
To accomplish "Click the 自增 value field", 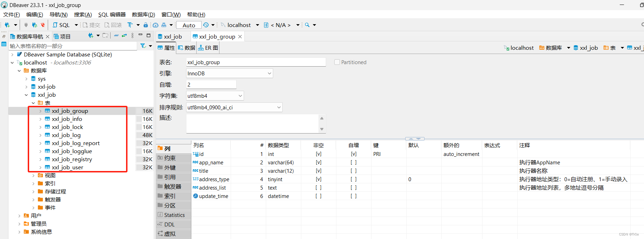I will coord(211,84).
